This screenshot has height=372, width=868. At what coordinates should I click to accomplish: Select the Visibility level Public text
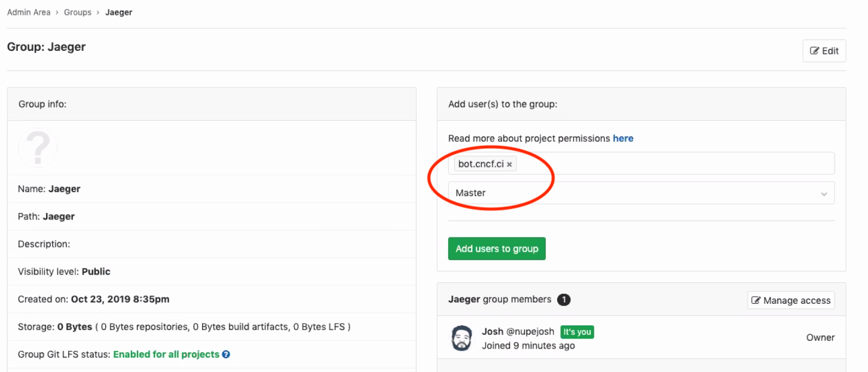click(96, 272)
